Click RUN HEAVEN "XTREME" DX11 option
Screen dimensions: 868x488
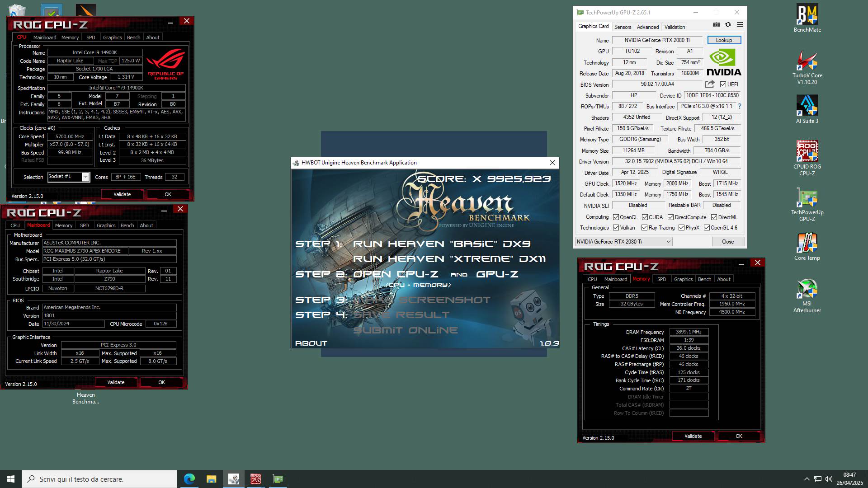pyautogui.click(x=449, y=259)
